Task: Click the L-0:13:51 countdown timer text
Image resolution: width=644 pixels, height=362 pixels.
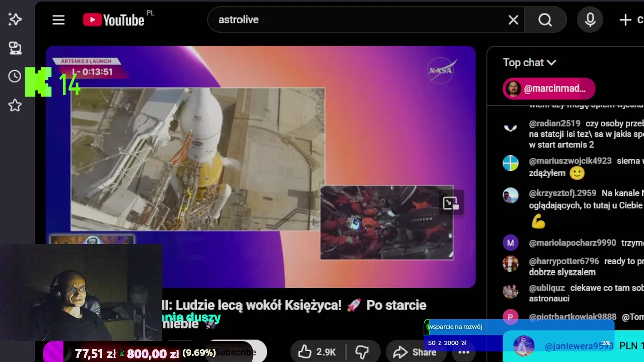Action: (x=93, y=72)
